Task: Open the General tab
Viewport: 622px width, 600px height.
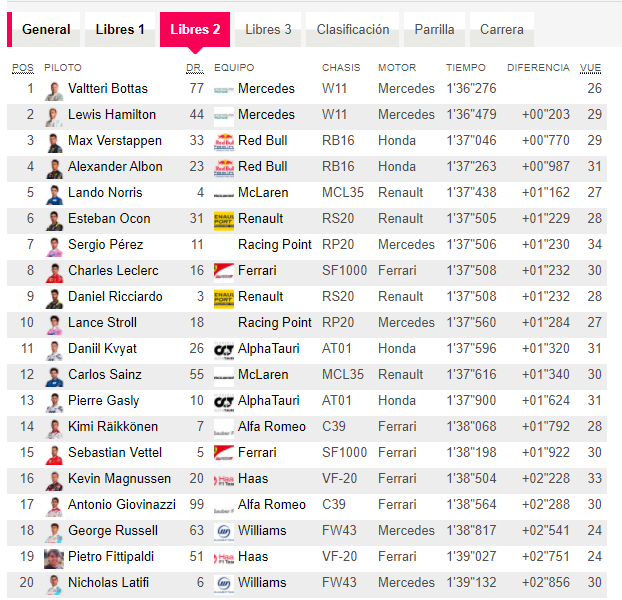Action: pyautogui.click(x=46, y=29)
